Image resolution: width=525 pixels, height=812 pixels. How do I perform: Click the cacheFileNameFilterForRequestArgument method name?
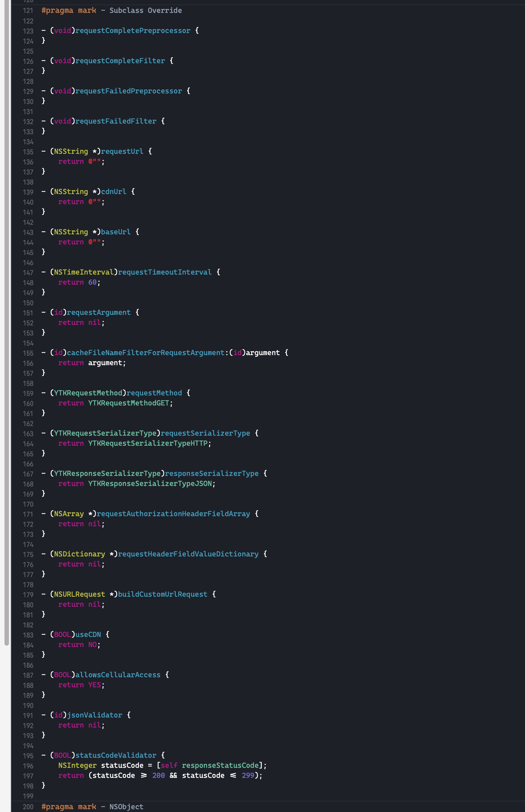(x=146, y=353)
